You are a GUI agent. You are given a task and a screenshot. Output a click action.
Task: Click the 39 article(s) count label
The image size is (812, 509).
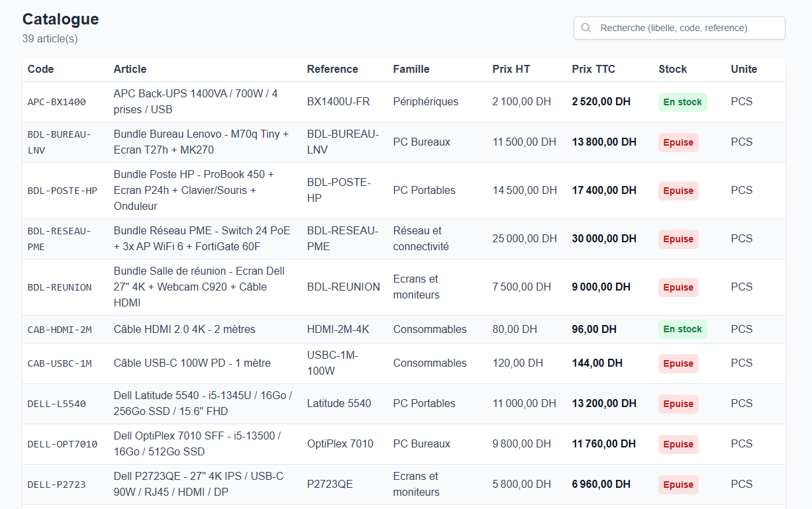pyautogui.click(x=50, y=38)
